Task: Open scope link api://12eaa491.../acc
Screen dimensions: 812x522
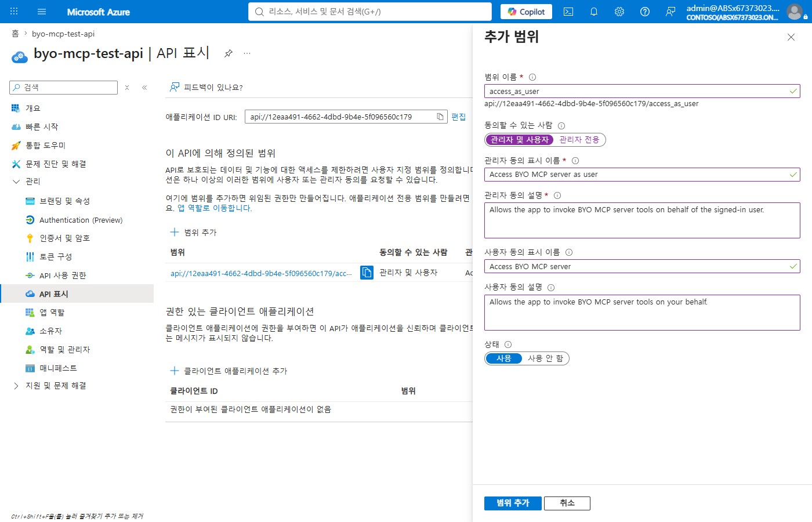Action: coord(261,273)
